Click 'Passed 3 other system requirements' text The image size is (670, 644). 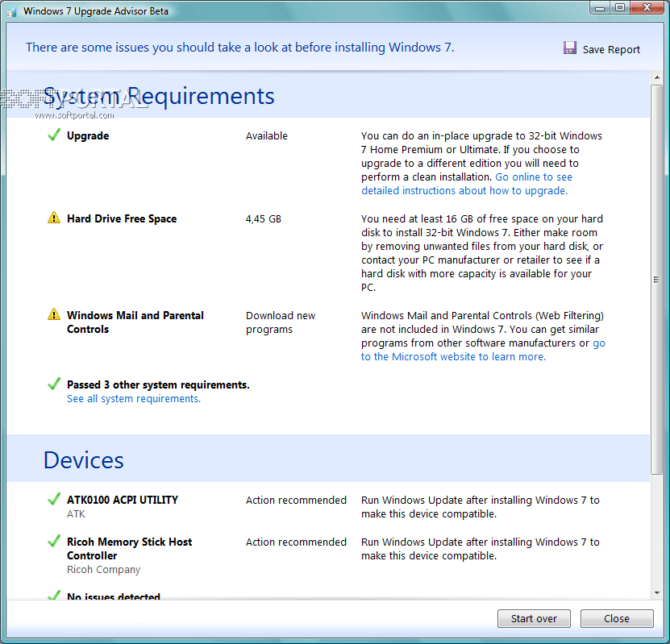pos(158,384)
